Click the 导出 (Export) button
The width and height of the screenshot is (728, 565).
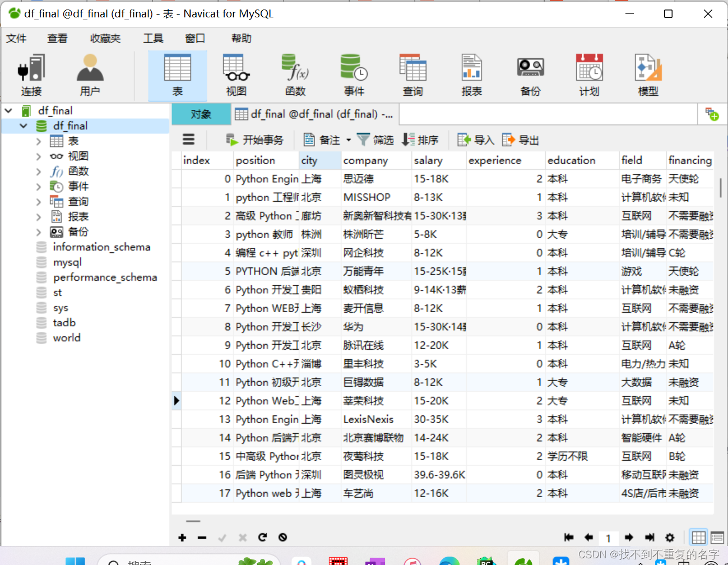[520, 140]
